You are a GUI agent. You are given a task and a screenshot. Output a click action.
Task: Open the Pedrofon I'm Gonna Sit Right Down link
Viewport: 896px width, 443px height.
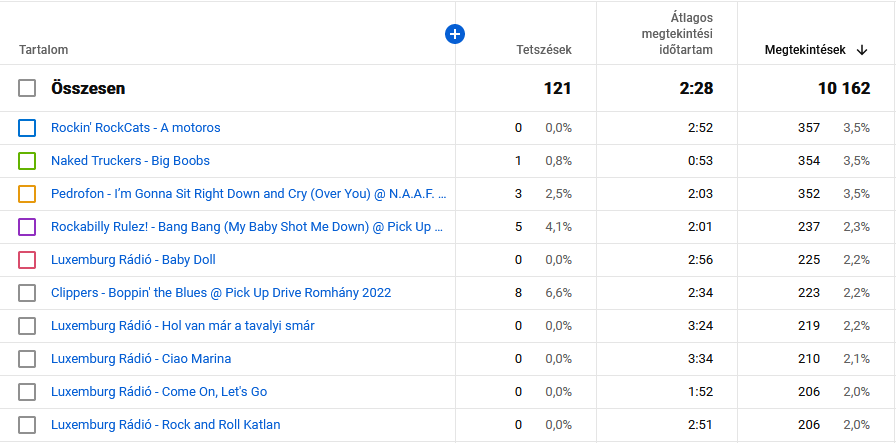(x=248, y=194)
